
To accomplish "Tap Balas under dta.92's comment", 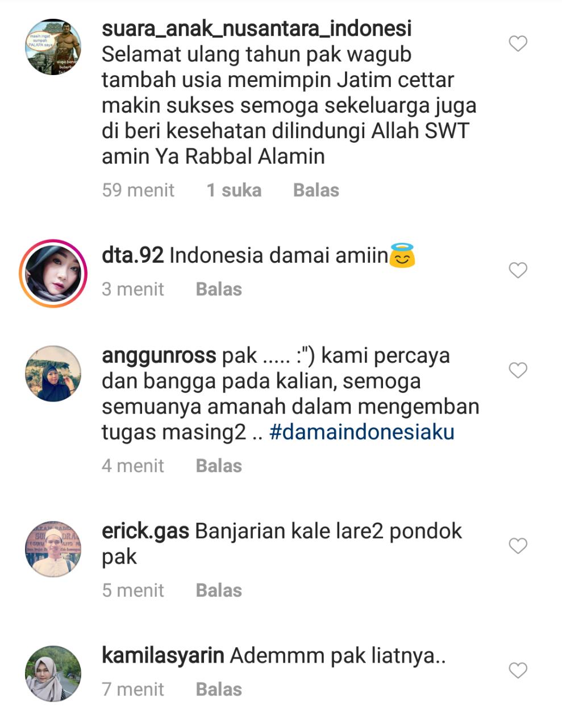I will click(219, 289).
